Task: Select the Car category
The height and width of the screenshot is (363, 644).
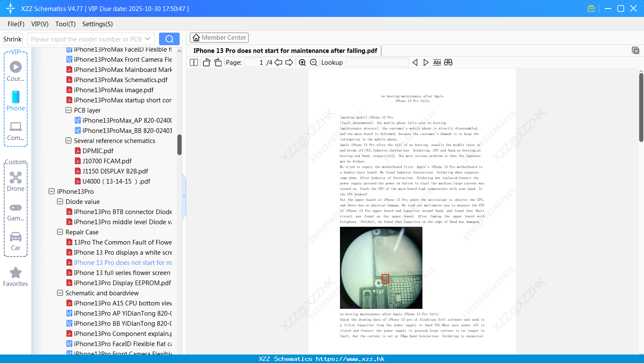Action: 16,241
